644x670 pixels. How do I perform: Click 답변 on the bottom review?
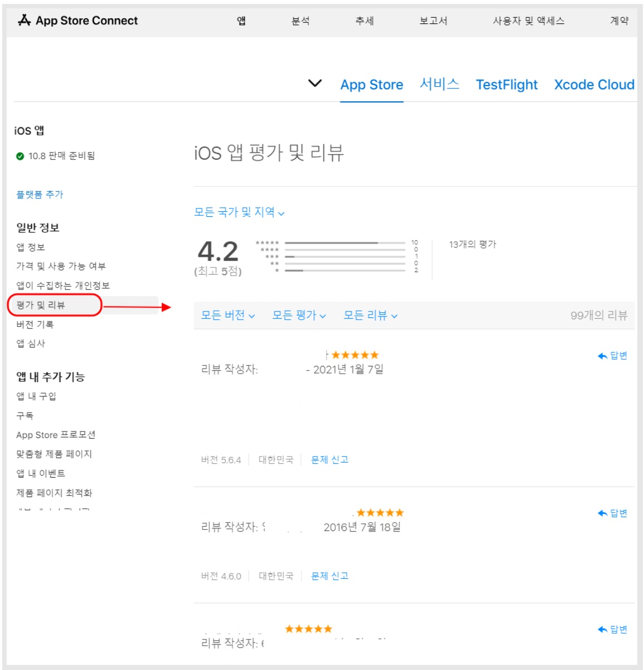tap(612, 629)
